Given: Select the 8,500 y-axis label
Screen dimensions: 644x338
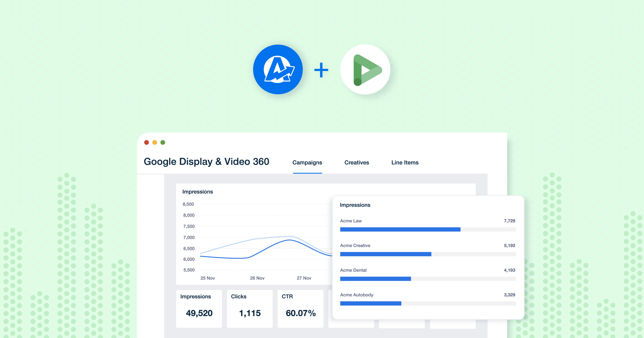Looking at the screenshot, I should pos(188,204).
